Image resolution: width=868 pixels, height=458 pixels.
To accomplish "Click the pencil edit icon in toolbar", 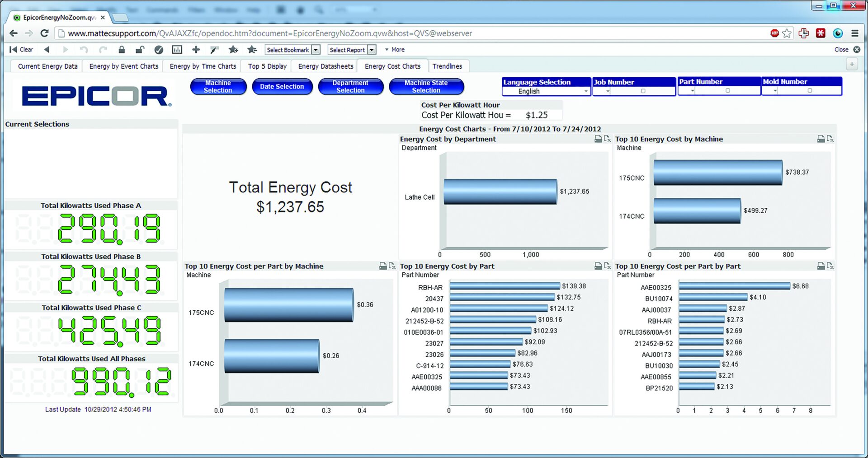I will pos(214,50).
